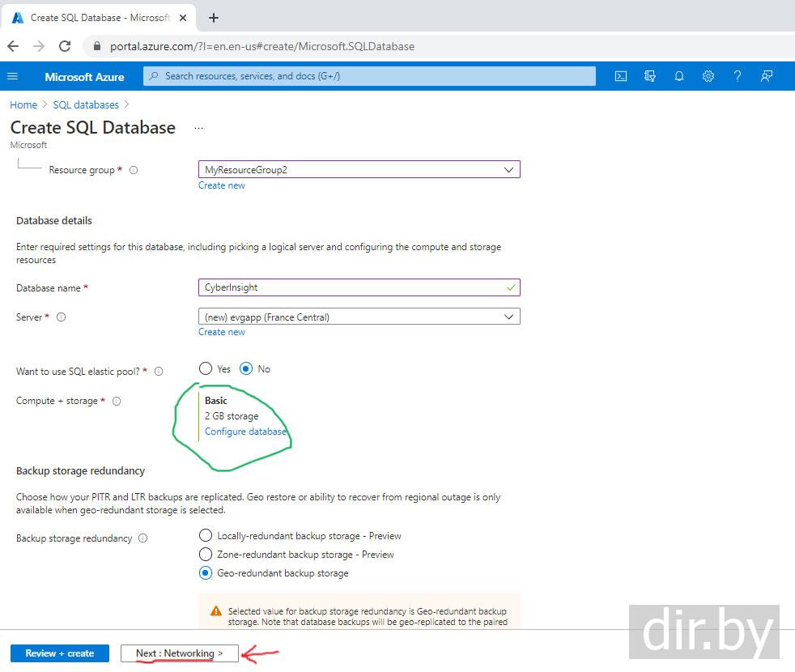Click the browser back arrow
795x672 pixels.
coord(13,46)
